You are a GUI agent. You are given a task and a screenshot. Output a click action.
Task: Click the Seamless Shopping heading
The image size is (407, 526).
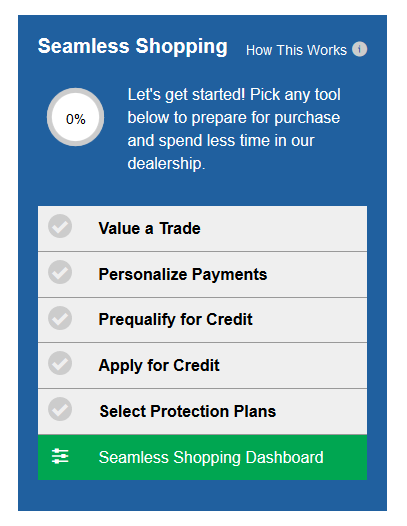133,46
